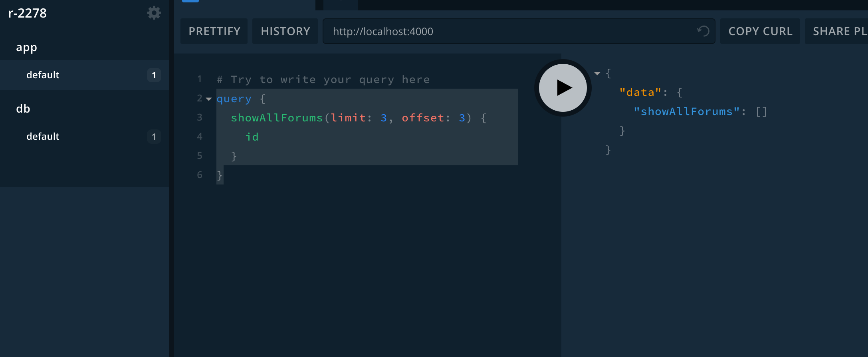Image resolution: width=868 pixels, height=357 pixels.
Task: Click the "data" key in response
Action: [x=640, y=92]
